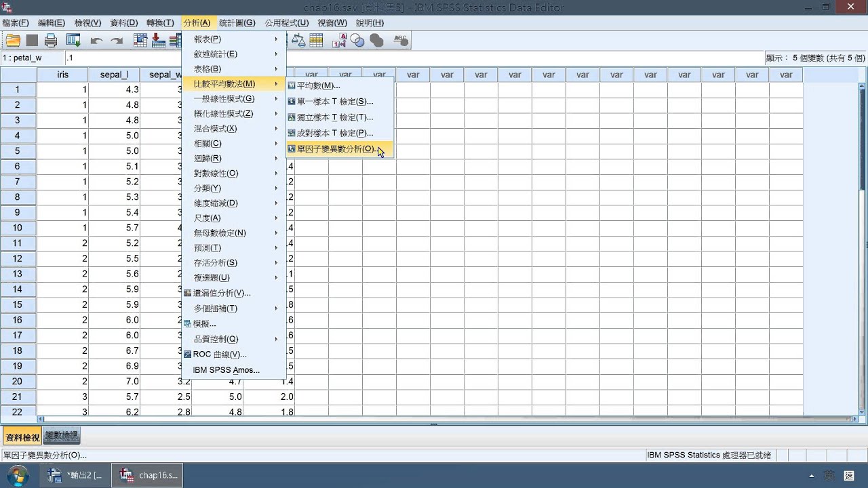Click the Print toolbar icon
Viewport: 868px width, 488px height.
coord(51,41)
